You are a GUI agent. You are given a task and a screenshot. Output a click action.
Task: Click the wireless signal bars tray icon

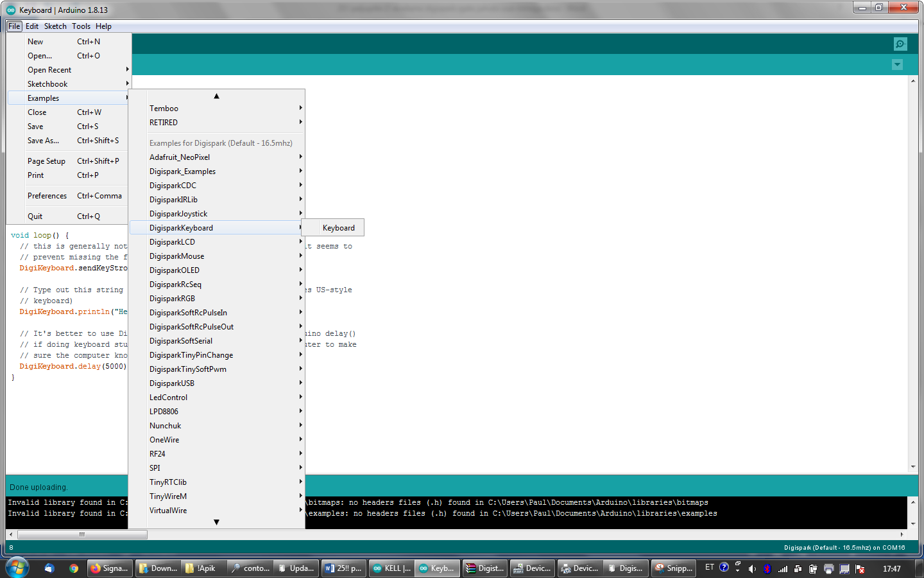click(782, 568)
